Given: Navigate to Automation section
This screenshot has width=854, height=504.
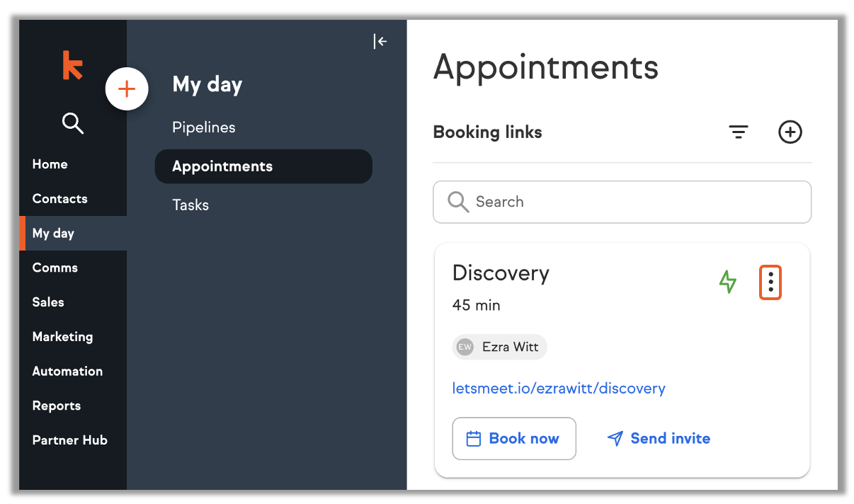Looking at the screenshot, I should click(67, 371).
